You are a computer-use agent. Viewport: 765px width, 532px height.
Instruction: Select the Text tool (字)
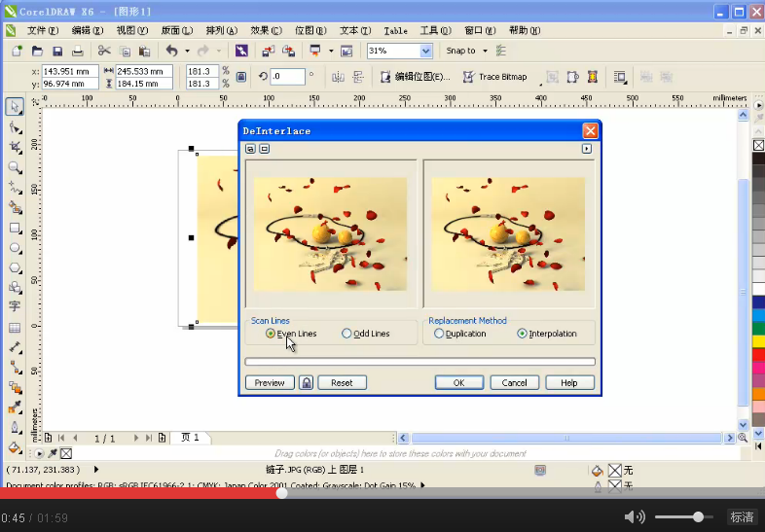(x=15, y=306)
